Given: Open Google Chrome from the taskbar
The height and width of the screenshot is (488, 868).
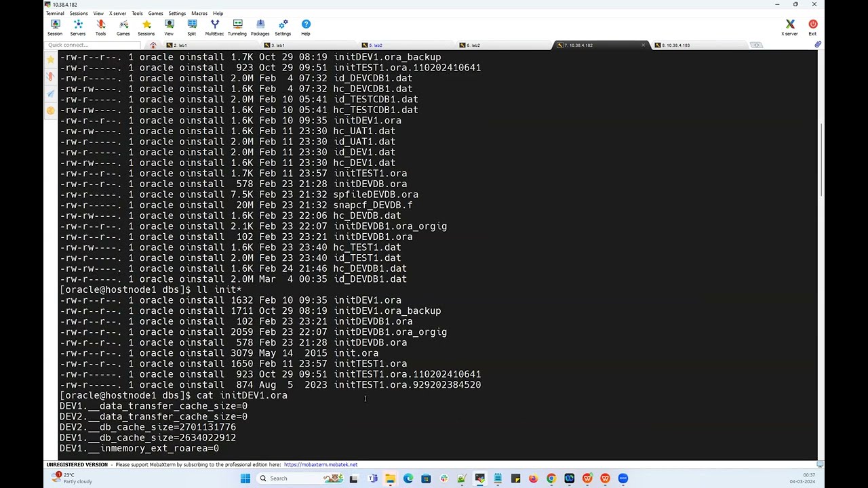Looking at the screenshot, I should 551,479.
